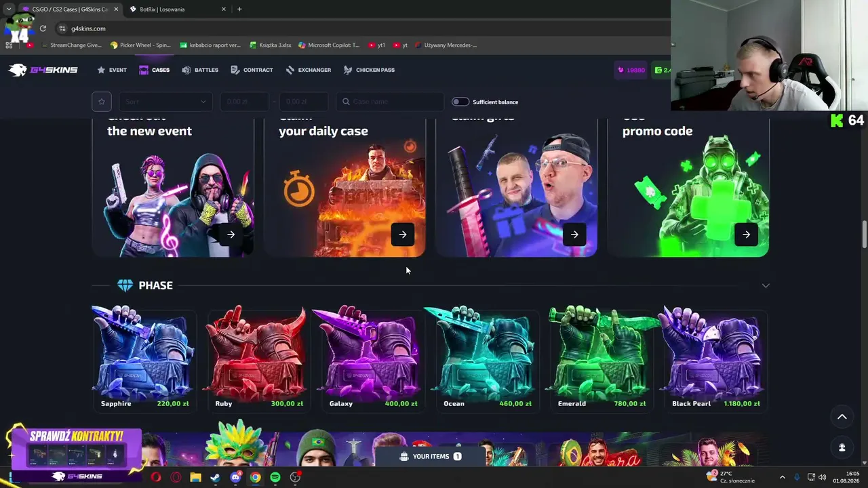
Task: Open the Książka 3.xlsx bookmark
Action: (271, 45)
